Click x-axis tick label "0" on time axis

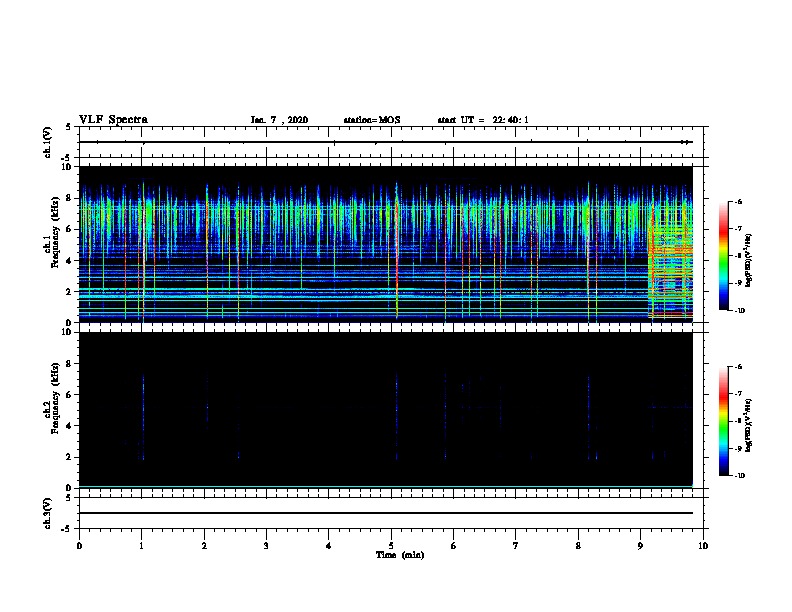(79, 546)
